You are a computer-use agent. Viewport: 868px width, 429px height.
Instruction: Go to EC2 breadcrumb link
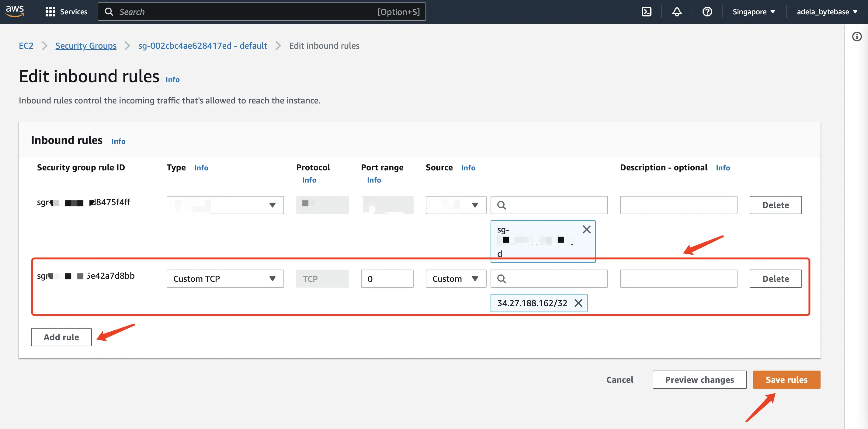click(26, 46)
